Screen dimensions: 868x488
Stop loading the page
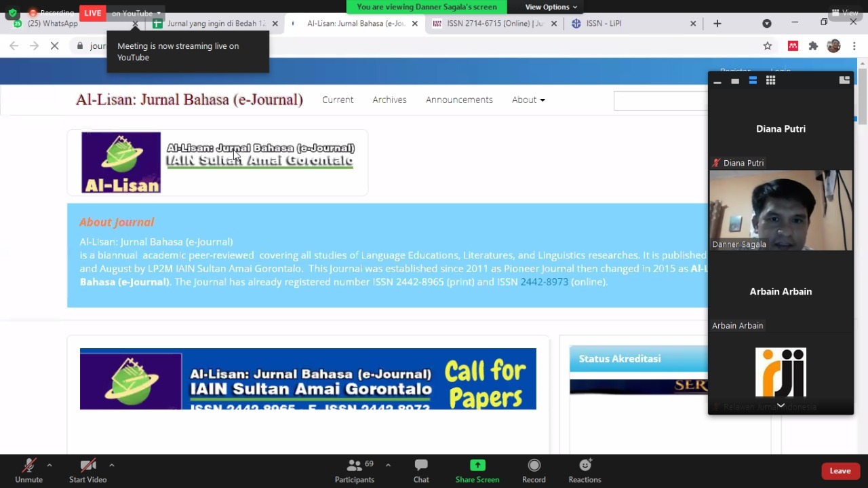pos(55,46)
